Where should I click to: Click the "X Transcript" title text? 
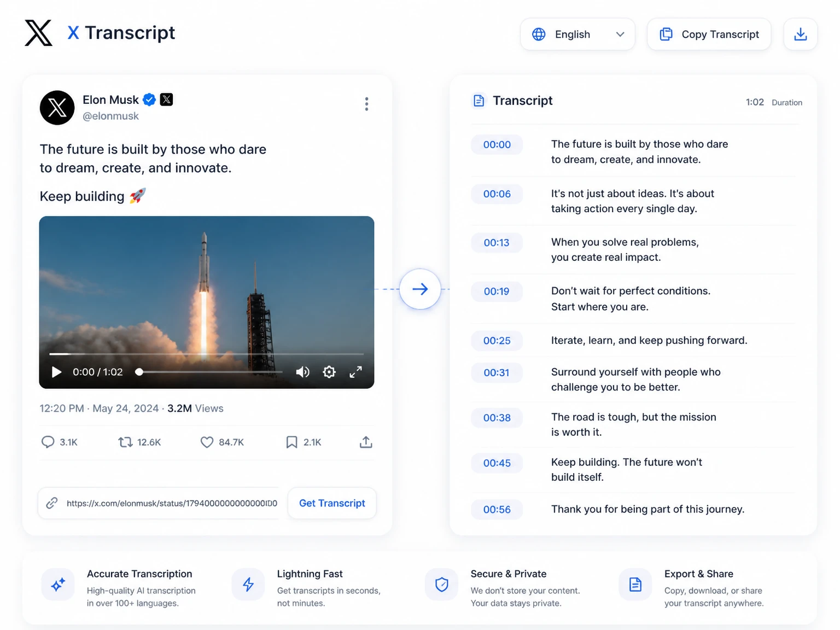tap(121, 33)
